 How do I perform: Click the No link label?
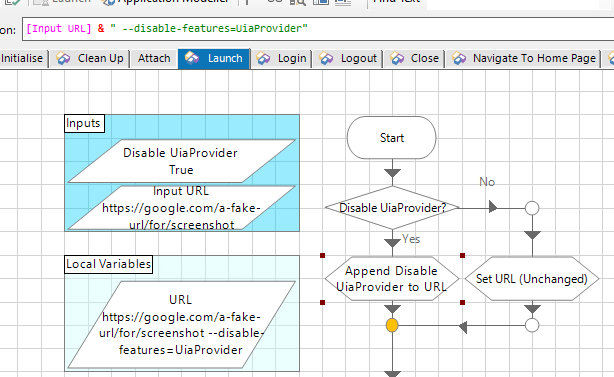487,182
